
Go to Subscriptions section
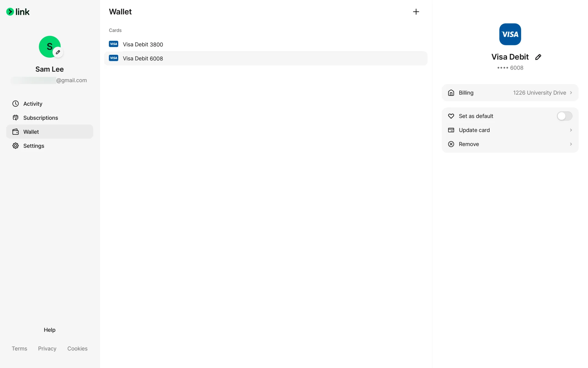pyautogui.click(x=40, y=118)
